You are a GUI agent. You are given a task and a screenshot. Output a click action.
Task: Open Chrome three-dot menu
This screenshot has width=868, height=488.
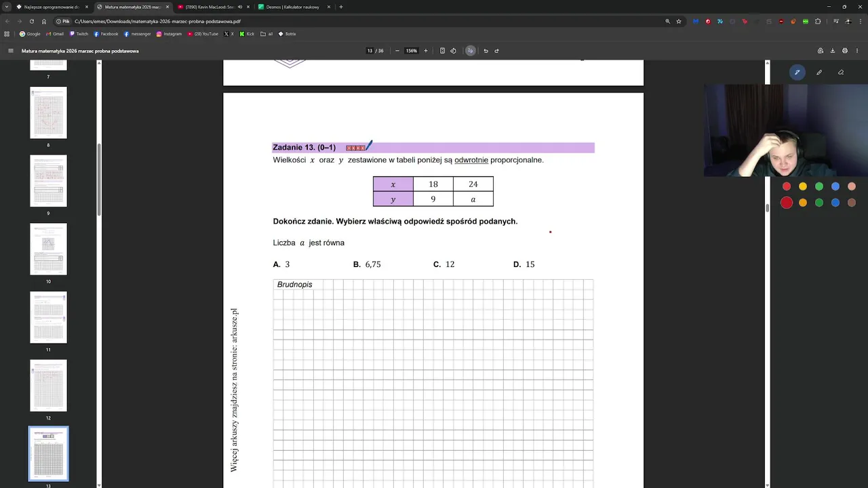(859, 21)
